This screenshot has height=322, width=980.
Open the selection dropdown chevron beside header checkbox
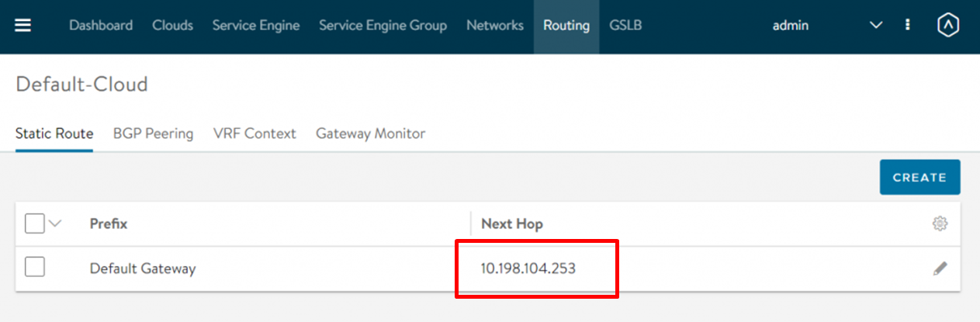pos(55,224)
